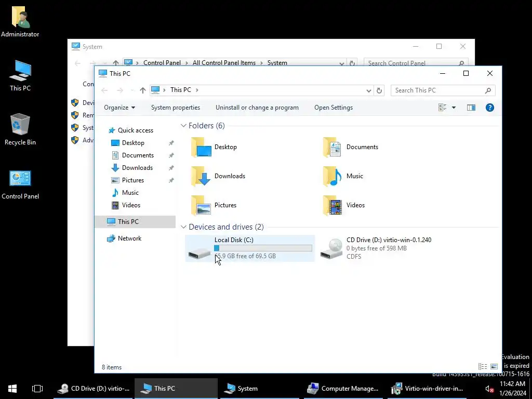Open the Administrator desktop folder icon
Viewport: 532px width, 399px height.
(x=20, y=21)
